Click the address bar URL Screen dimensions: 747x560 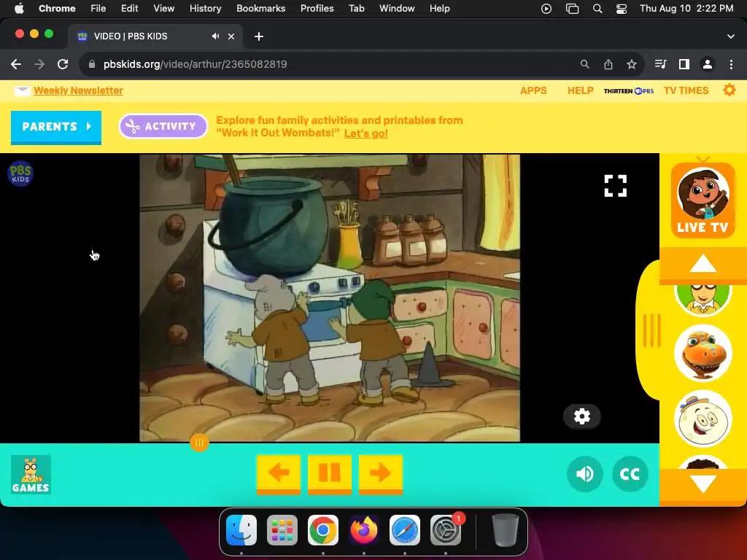click(195, 64)
